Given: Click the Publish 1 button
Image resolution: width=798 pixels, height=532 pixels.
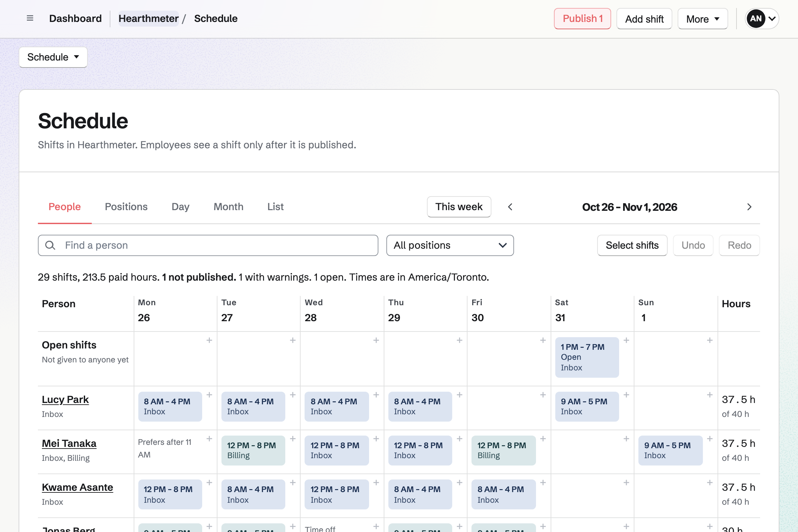Looking at the screenshot, I should point(583,19).
